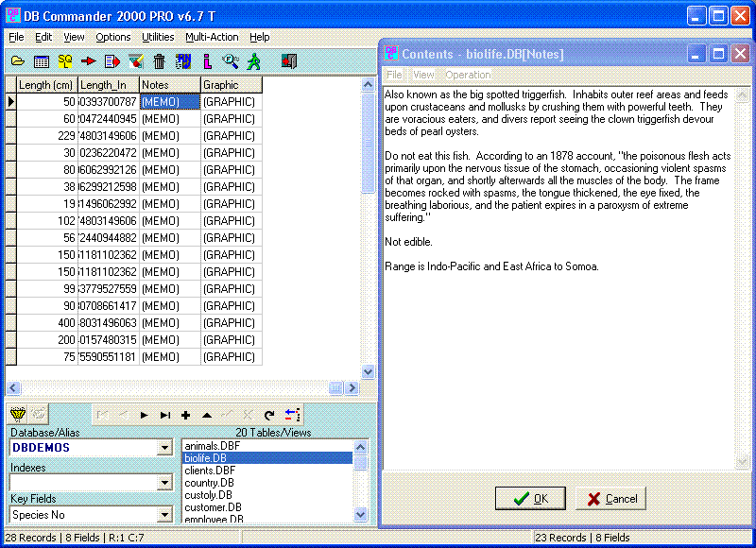The width and height of the screenshot is (756, 548).
Task: Open the File menu in main window
Action: (16, 37)
